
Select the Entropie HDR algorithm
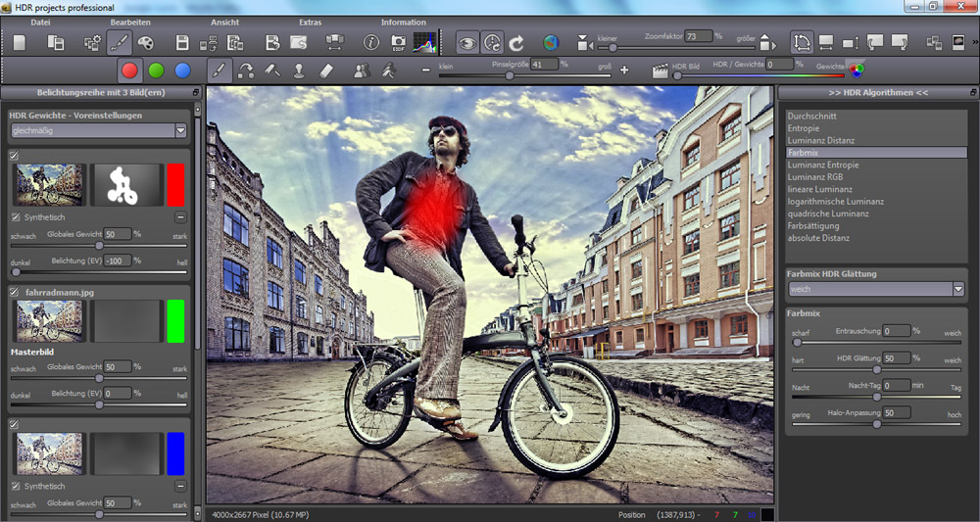point(804,128)
